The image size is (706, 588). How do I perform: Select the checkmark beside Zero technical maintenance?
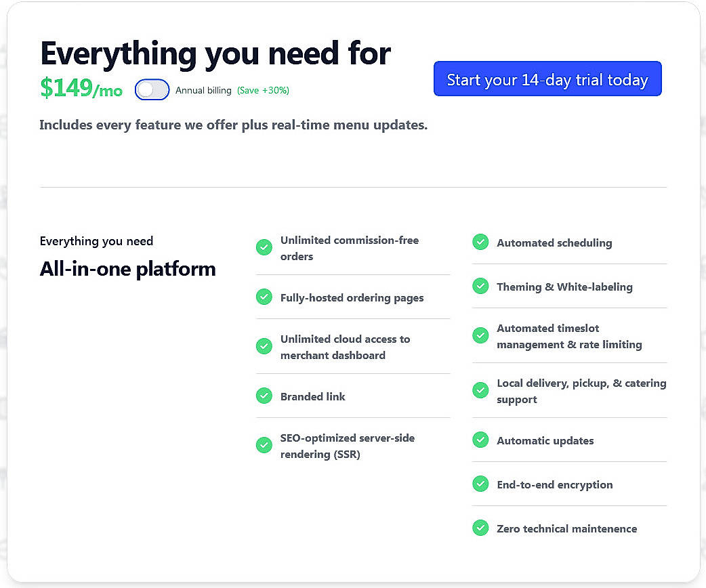[480, 528]
